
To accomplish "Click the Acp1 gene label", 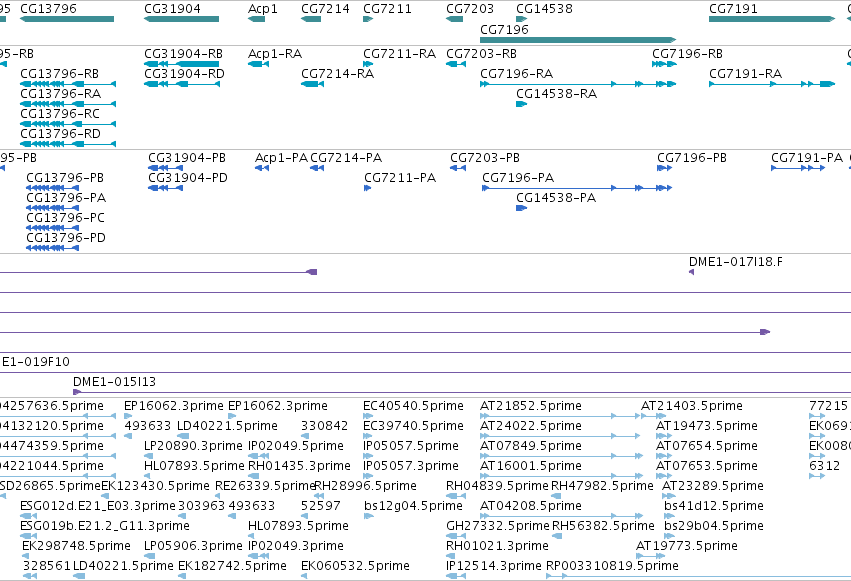I will point(263,9).
